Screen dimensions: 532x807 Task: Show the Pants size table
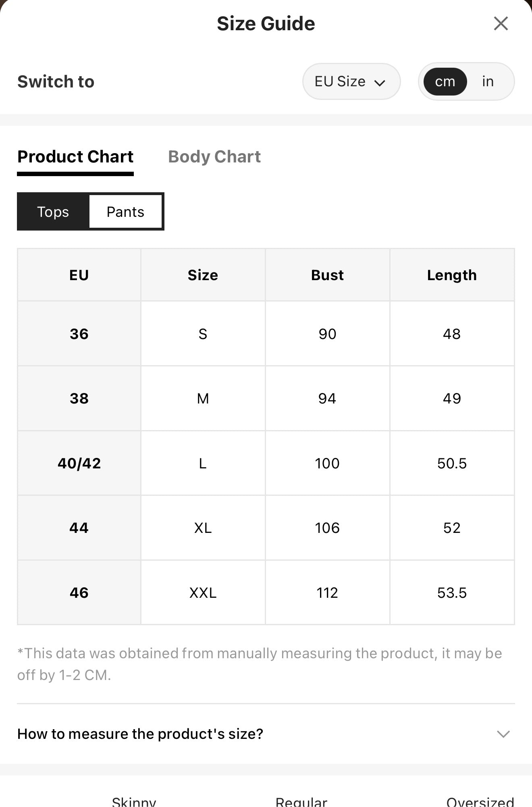[125, 212]
